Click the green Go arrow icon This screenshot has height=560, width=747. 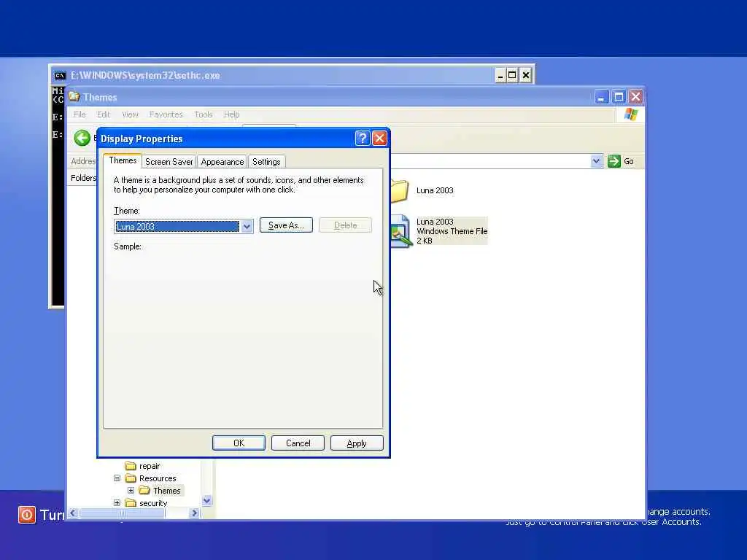(614, 161)
